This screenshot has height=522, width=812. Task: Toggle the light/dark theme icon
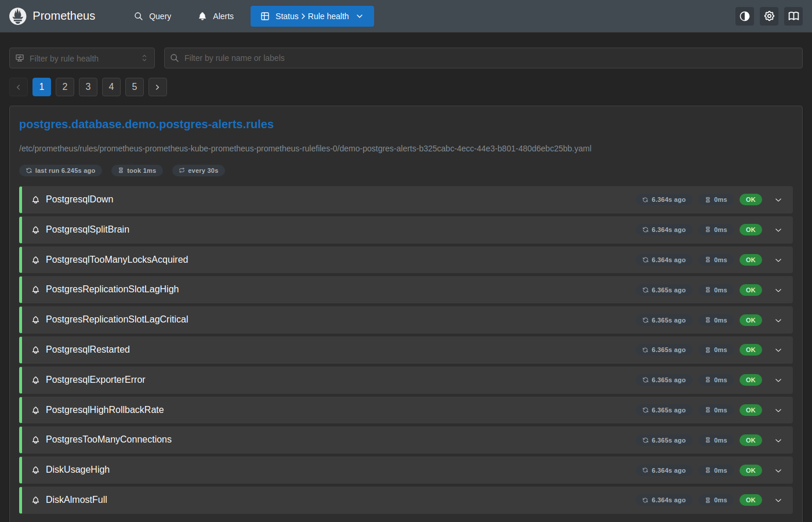tap(745, 16)
